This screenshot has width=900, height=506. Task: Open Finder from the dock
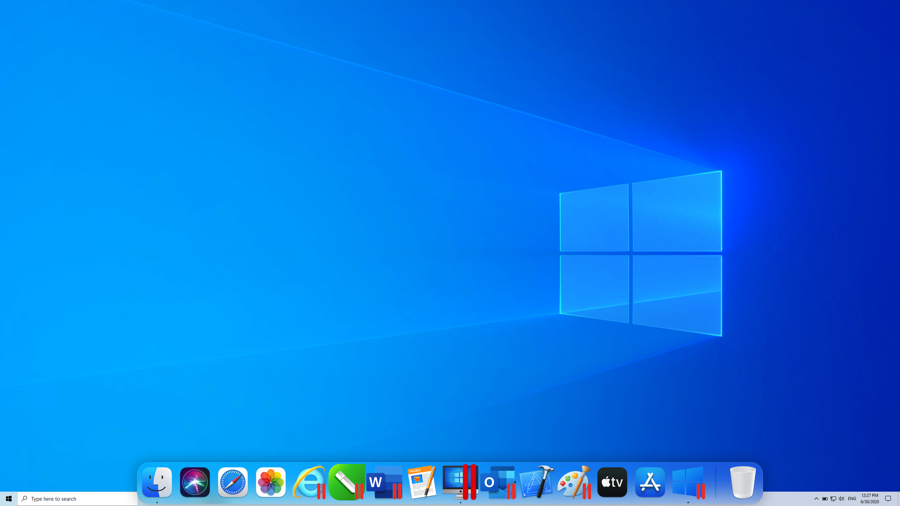pyautogui.click(x=157, y=482)
